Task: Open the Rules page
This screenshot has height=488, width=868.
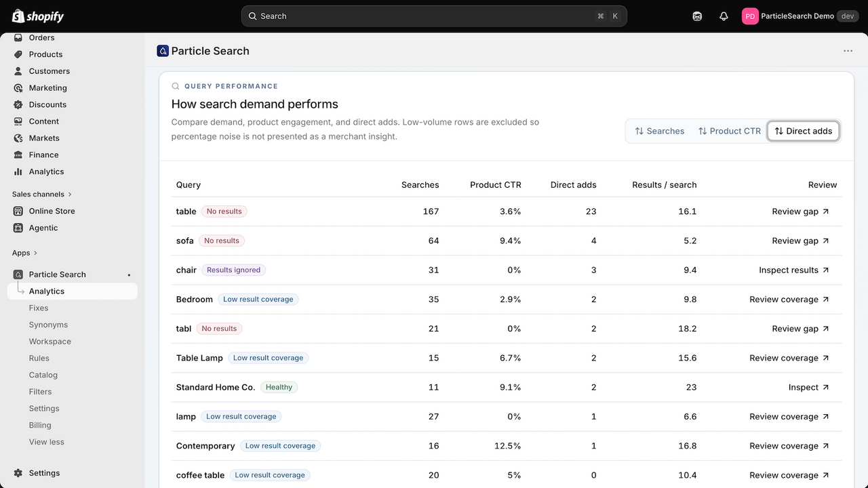Action: tap(39, 358)
